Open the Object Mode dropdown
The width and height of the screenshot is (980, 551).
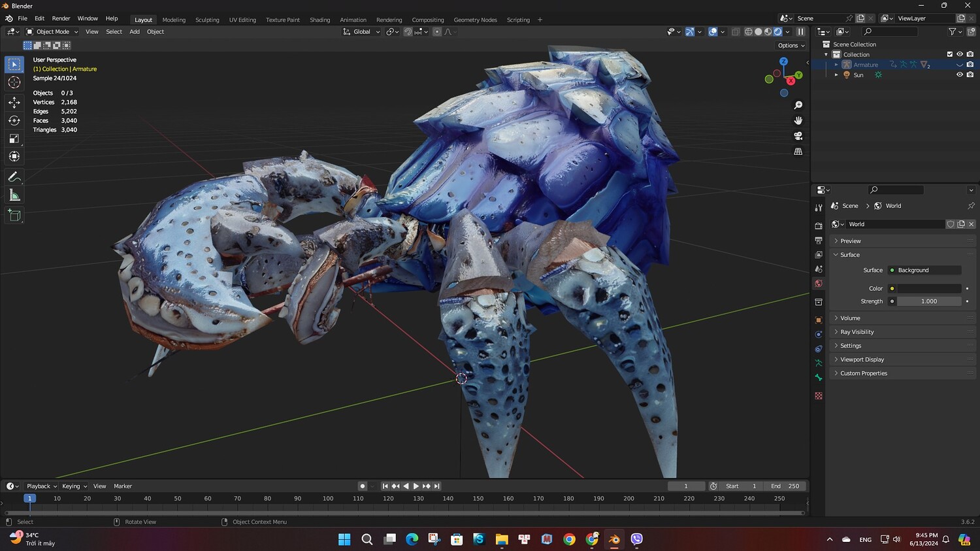click(52, 31)
